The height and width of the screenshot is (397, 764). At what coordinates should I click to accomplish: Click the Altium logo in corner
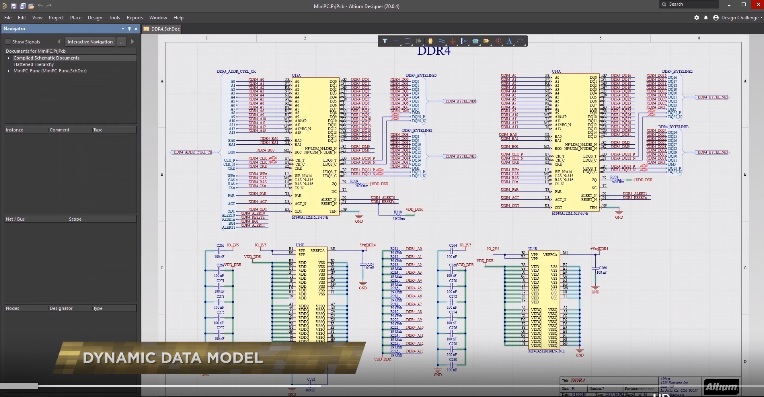point(721,387)
